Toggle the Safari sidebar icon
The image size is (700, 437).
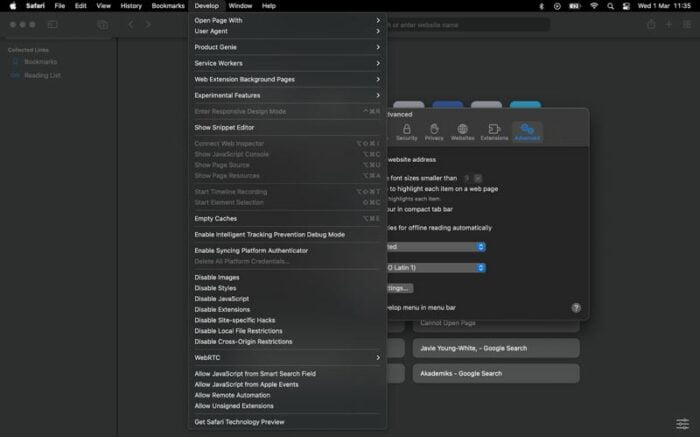pyautogui.click(x=53, y=25)
